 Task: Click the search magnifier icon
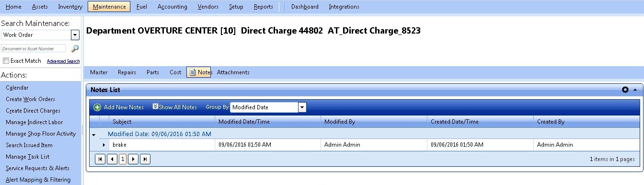(75, 48)
